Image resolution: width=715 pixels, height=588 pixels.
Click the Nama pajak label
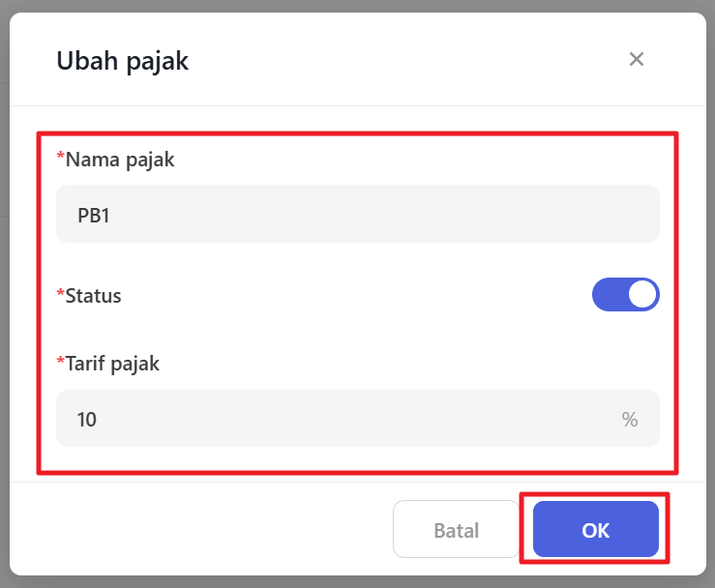[x=120, y=160]
